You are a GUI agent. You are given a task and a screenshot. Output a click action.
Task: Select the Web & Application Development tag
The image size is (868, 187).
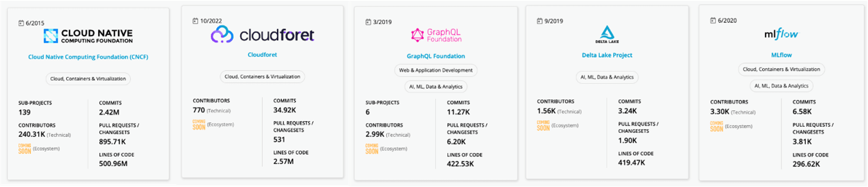tap(436, 70)
